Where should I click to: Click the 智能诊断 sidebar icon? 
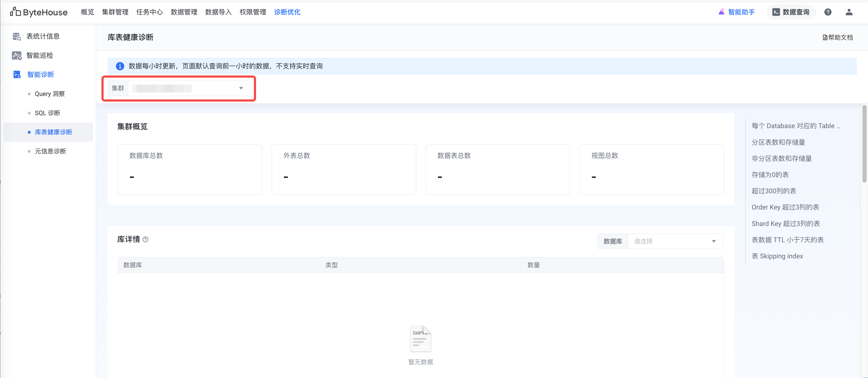point(16,74)
